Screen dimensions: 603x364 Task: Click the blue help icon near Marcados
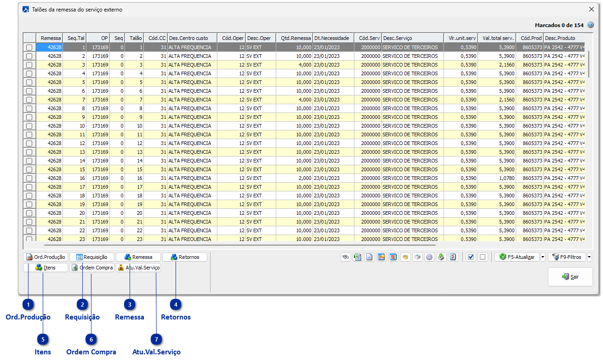click(x=591, y=25)
